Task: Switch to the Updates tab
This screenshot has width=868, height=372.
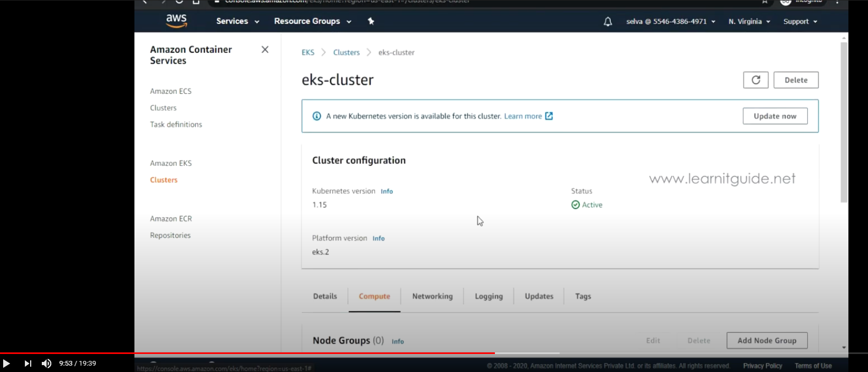Action: [x=539, y=296]
